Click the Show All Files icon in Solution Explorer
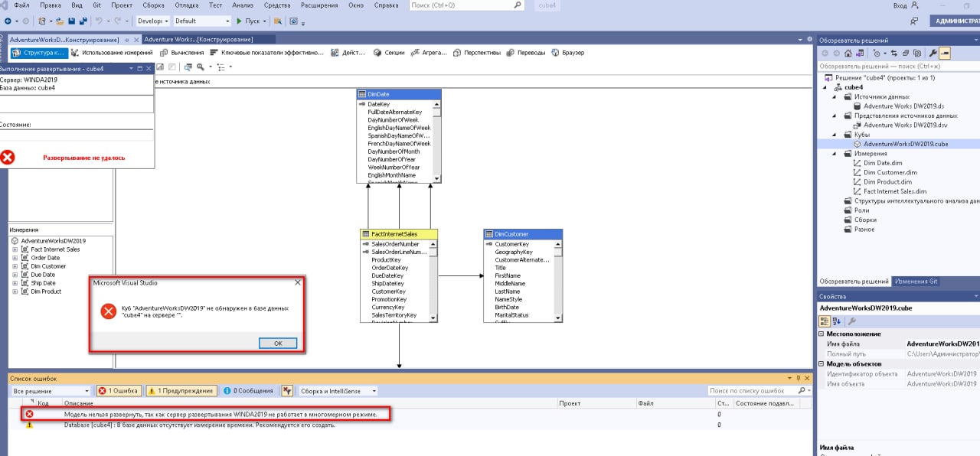980x456 pixels. pyautogui.click(x=916, y=54)
